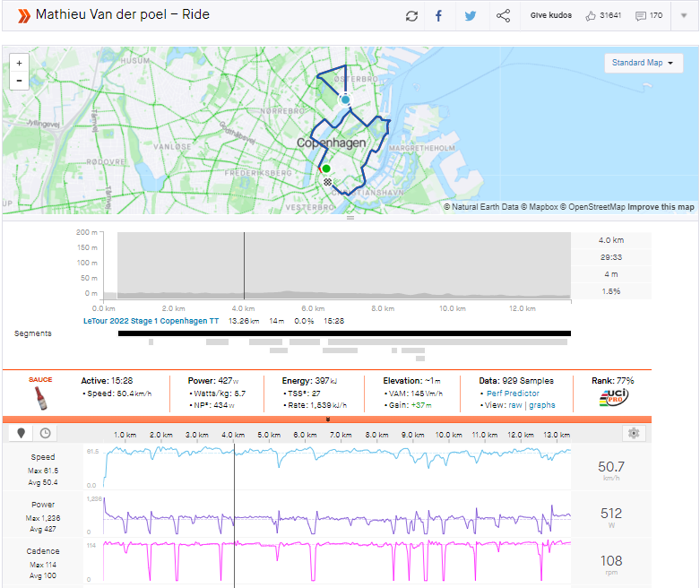This screenshot has height=588, width=700.
Task: Zoom out on the map
Action: click(x=19, y=81)
